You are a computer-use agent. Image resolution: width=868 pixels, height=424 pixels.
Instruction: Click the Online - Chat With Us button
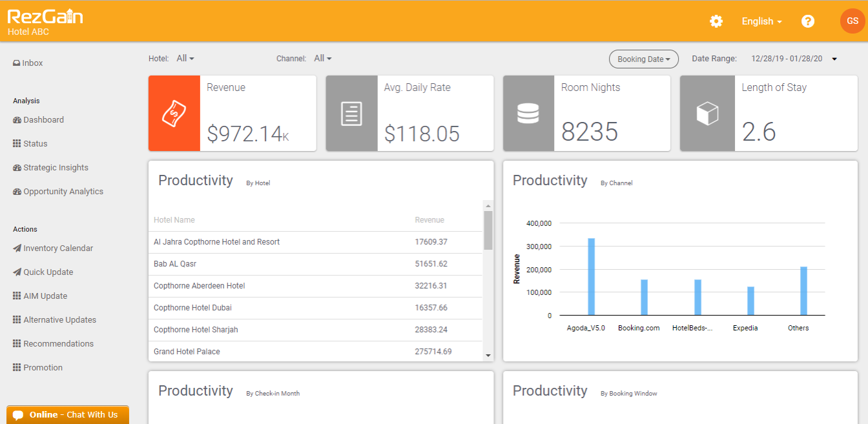tap(68, 415)
